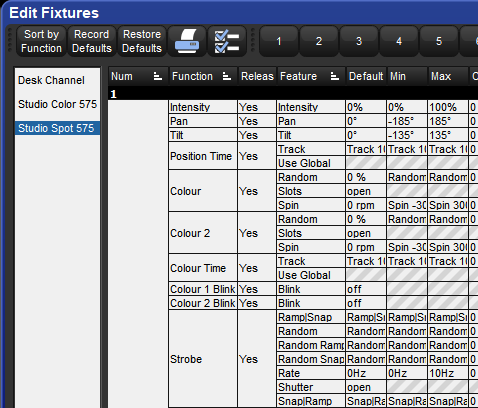Select numbered button 4 in the toolbar
Screen dimensions: 478x408
point(399,41)
